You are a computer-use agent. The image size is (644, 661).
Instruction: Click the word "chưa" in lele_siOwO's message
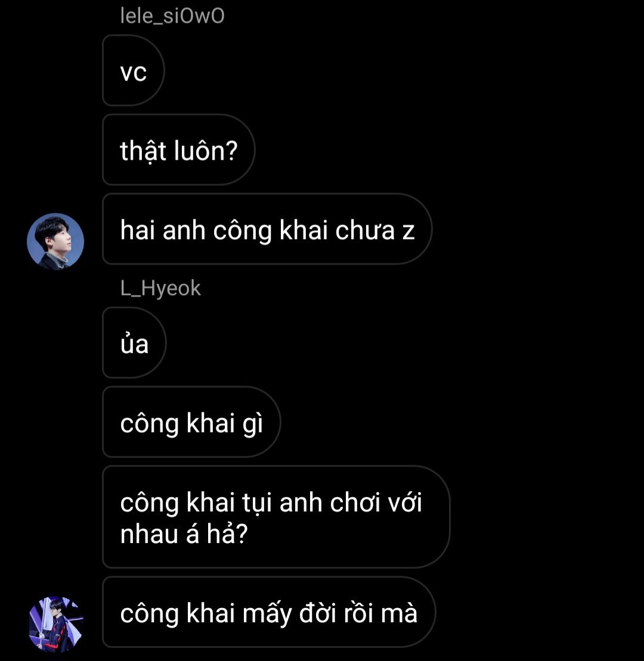tap(365, 230)
